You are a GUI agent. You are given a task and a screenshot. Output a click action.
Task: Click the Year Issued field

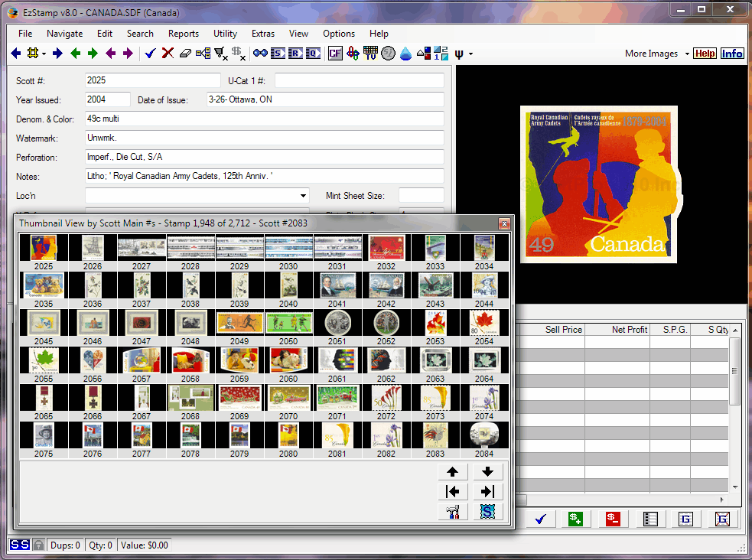click(x=107, y=99)
